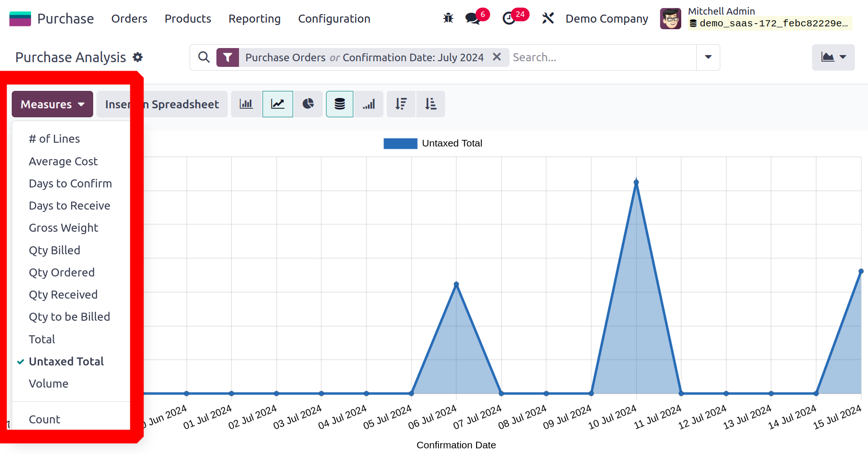Click the descending sort icon
The image size is (868, 454).
click(401, 104)
